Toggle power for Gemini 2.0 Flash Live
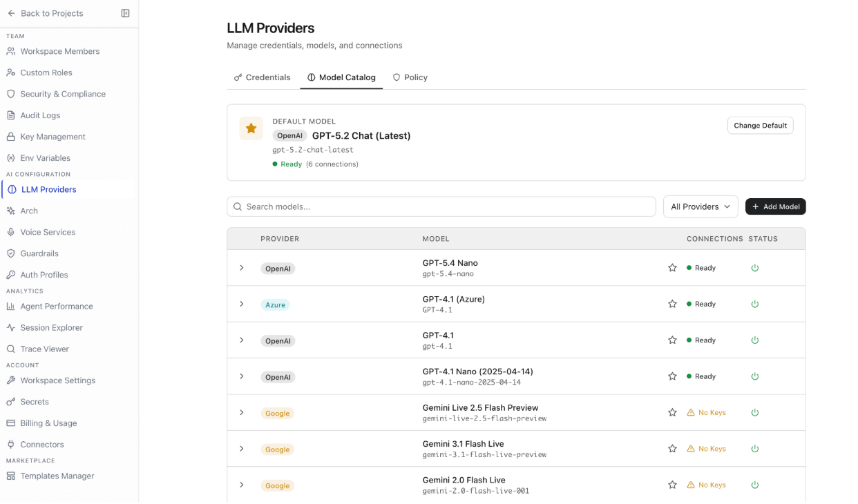 [x=755, y=485]
